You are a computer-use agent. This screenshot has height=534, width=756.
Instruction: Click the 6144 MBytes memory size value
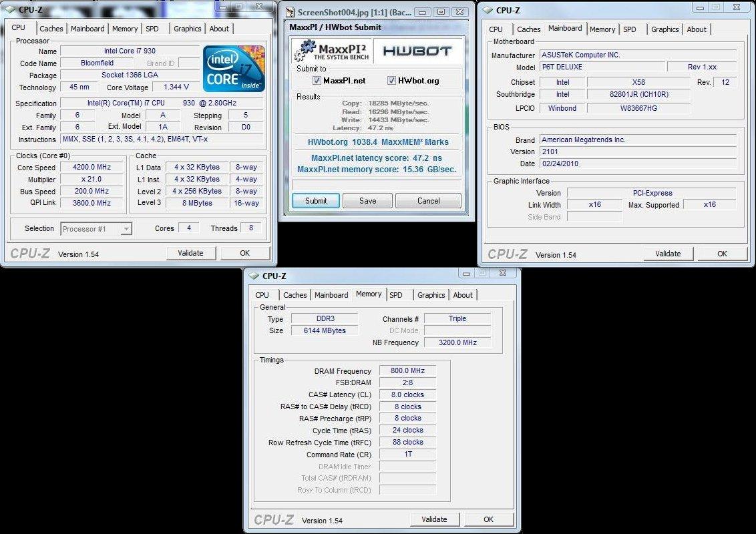(325, 330)
